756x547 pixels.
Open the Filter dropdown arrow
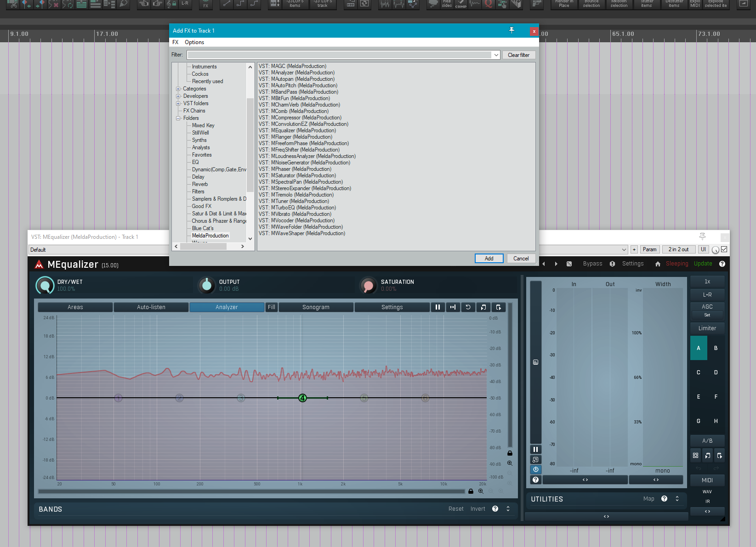[x=496, y=55]
